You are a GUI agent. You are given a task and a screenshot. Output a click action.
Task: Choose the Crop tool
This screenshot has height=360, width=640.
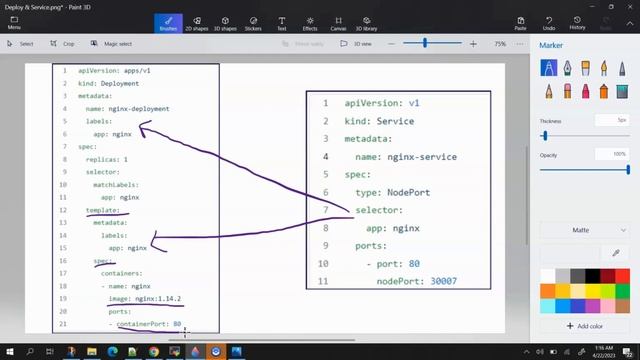[62, 44]
